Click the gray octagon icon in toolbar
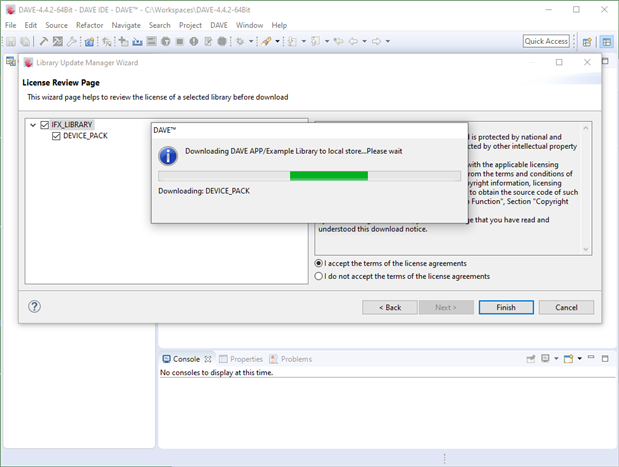 [x=222, y=41]
